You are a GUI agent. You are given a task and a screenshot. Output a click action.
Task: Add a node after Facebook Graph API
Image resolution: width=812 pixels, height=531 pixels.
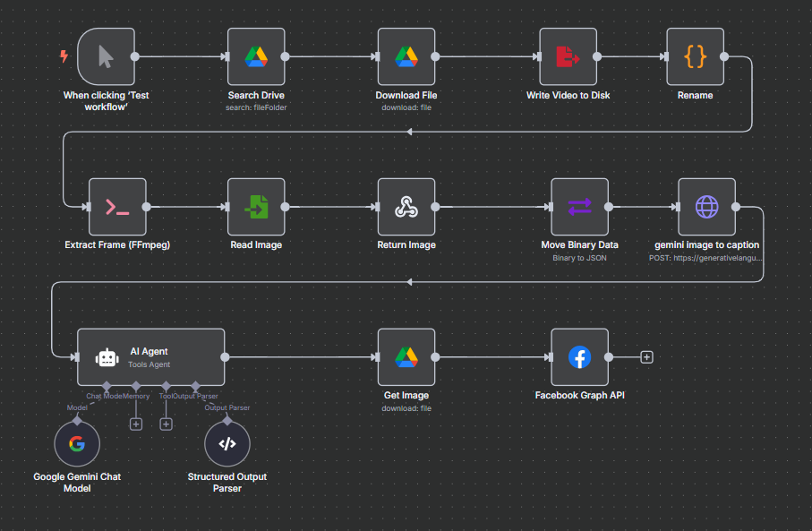646,357
